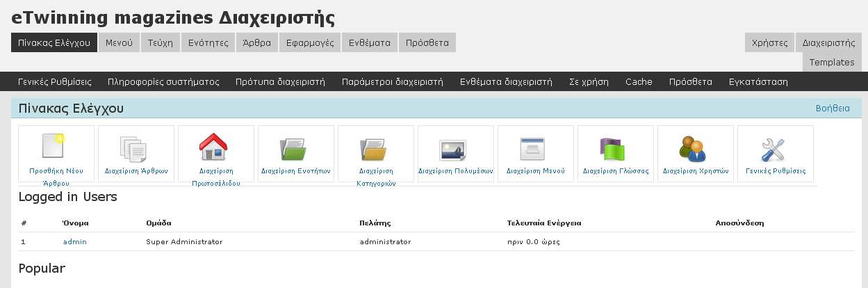Click the Popular heading

pyautogui.click(x=42, y=269)
